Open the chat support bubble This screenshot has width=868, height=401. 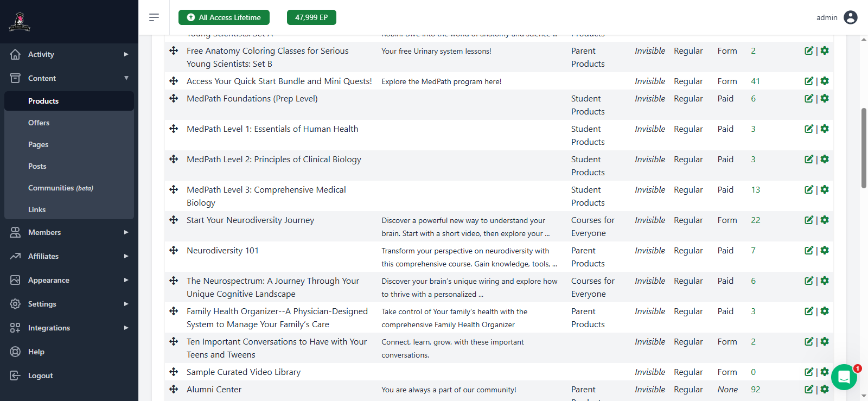coord(844,377)
